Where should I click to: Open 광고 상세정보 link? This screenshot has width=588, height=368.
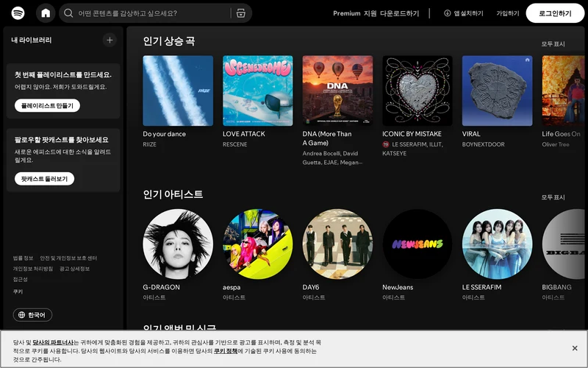pos(75,269)
